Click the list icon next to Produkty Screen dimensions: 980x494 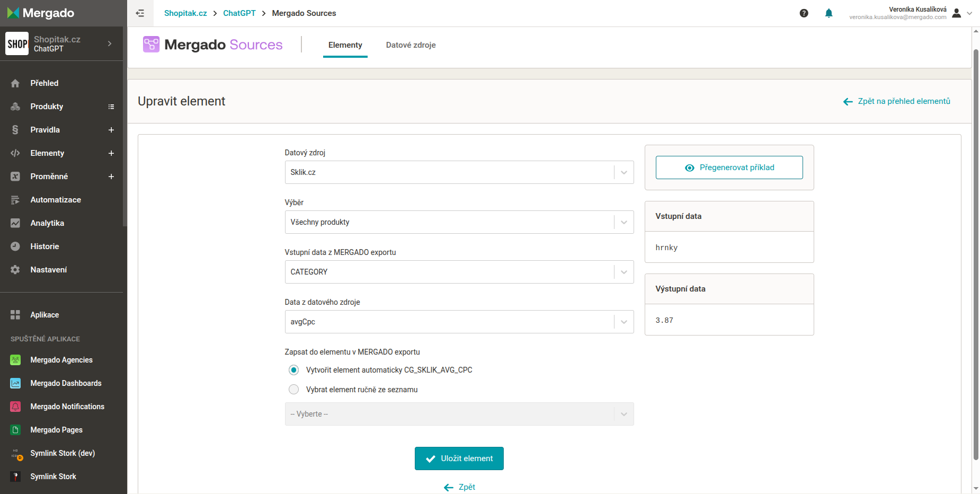(x=111, y=107)
